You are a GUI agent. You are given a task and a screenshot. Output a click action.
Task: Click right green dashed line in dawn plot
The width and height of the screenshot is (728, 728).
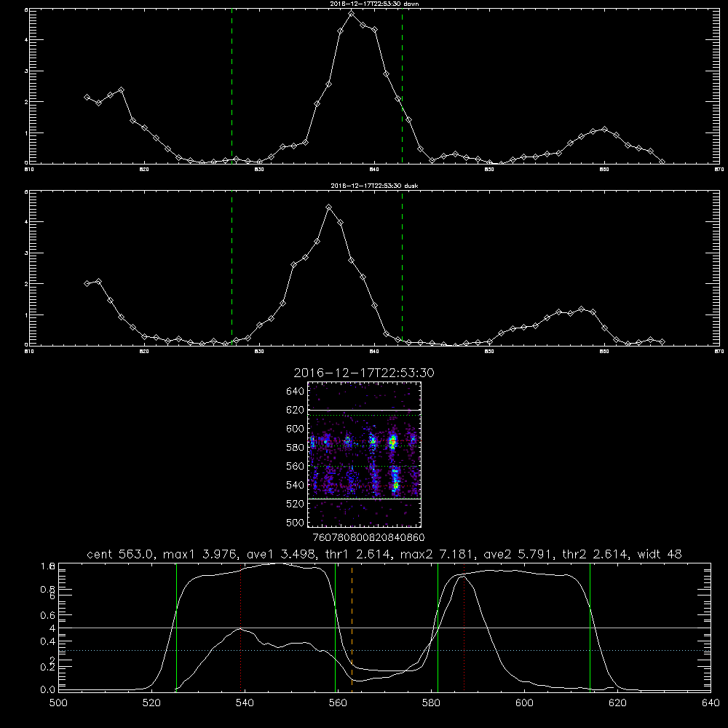coord(402,86)
